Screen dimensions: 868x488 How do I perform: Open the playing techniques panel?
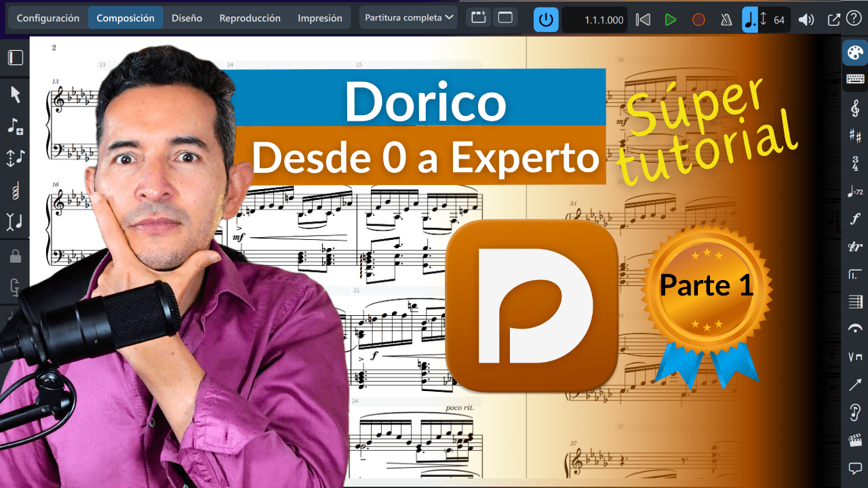click(x=855, y=357)
